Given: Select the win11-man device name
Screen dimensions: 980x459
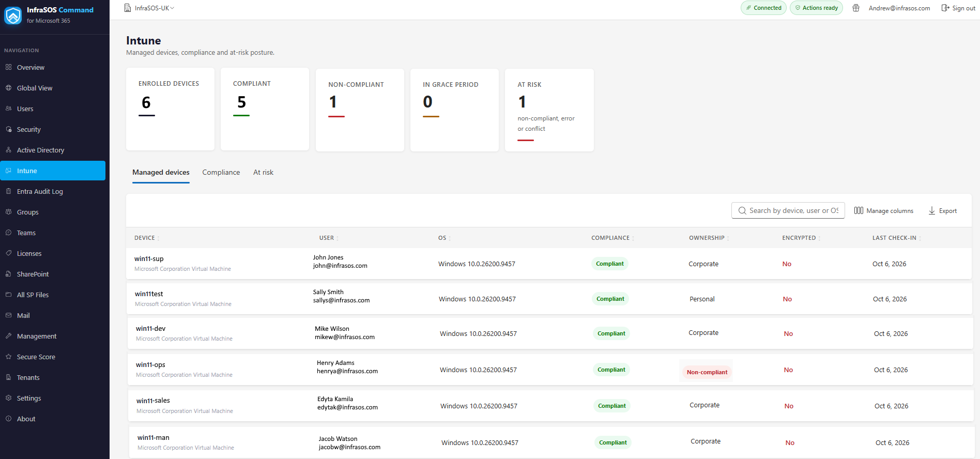Looking at the screenshot, I should click(x=154, y=438).
